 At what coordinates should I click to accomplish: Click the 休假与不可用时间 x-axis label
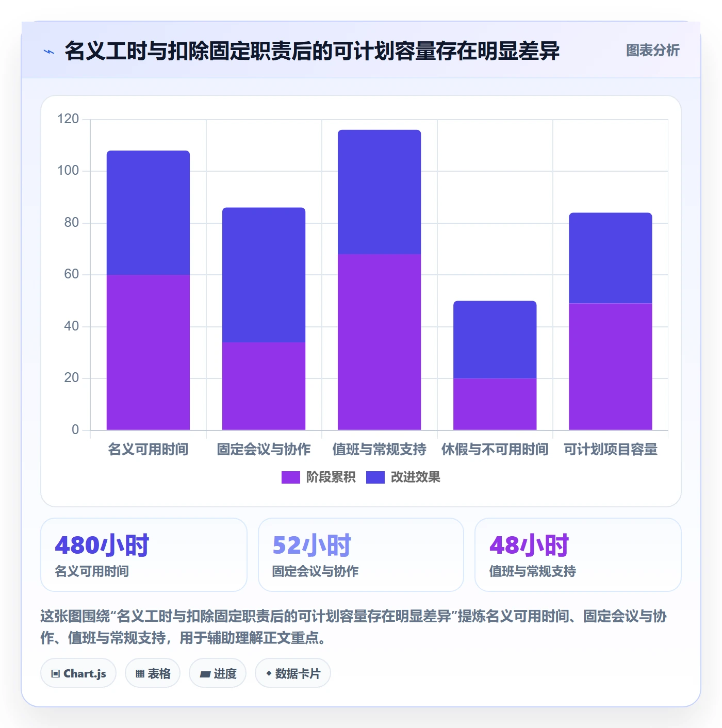(x=495, y=450)
